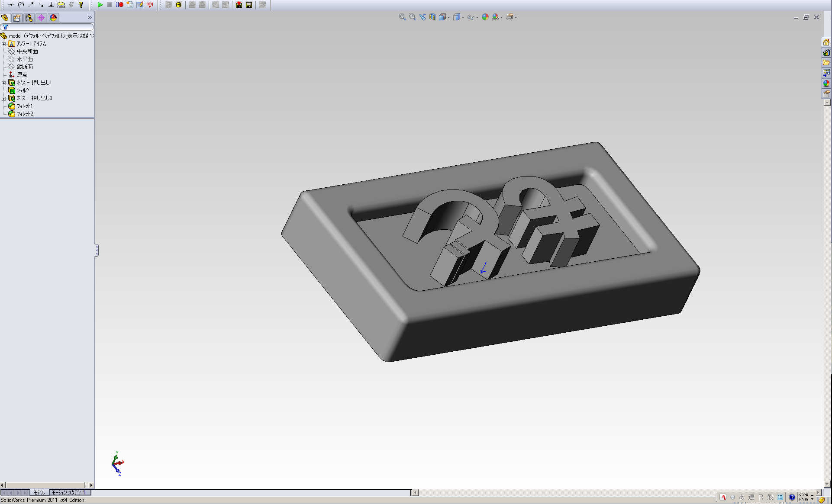The height and width of the screenshot is (504, 832).
Task: Click the Section View icon
Action: click(432, 17)
